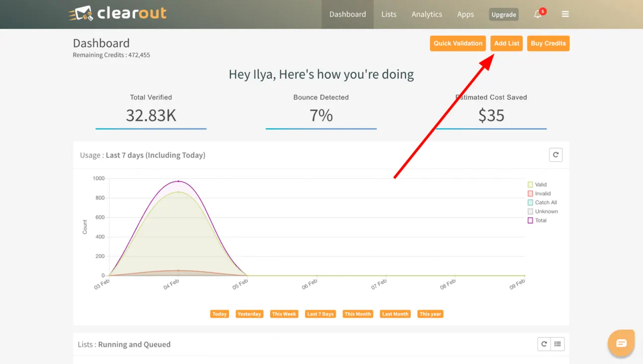Filter usage to Today
The image size is (643, 364).
click(x=219, y=314)
